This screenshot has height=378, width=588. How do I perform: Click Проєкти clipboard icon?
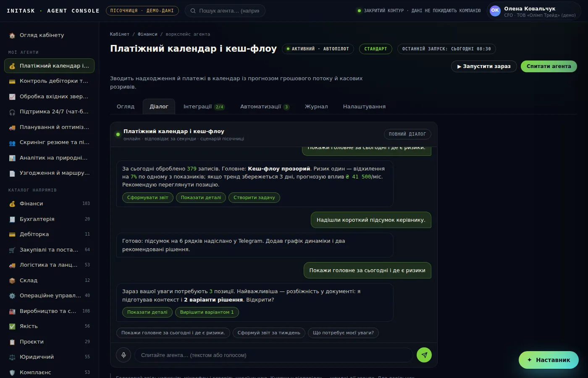[12, 342]
